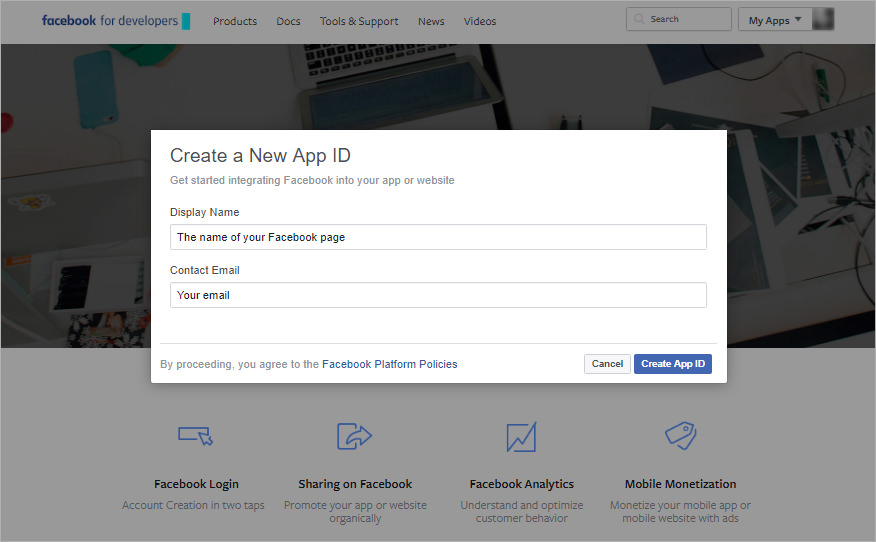Open the Facebook Analytics heading link

pyautogui.click(x=522, y=484)
